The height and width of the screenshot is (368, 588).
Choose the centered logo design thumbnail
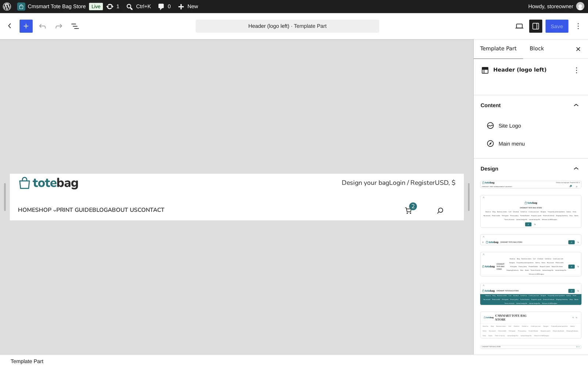point(531,211)
